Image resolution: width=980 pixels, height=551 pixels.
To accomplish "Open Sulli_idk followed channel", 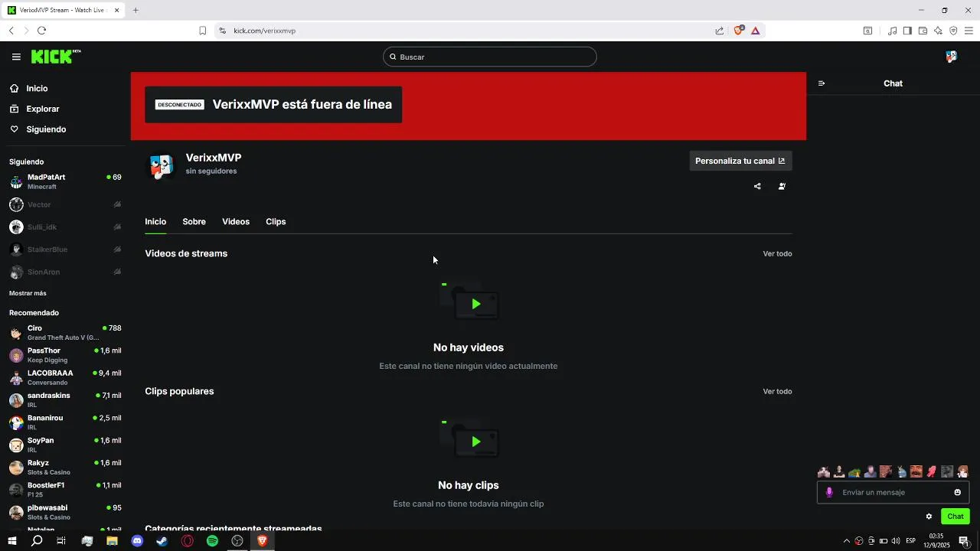I will (65, 227).
